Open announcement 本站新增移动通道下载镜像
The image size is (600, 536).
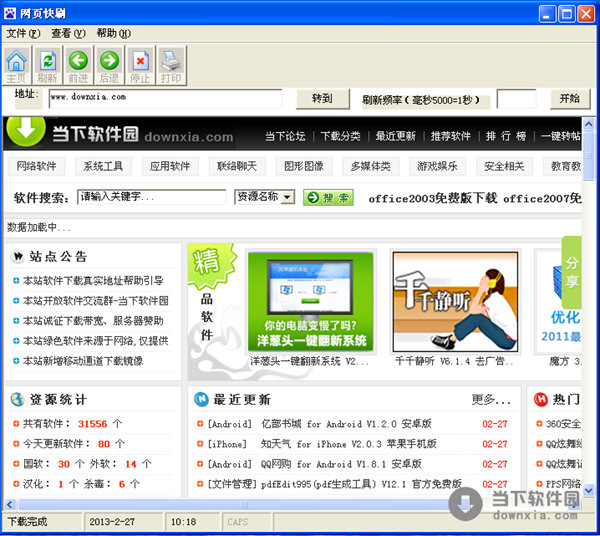point(83,361)
